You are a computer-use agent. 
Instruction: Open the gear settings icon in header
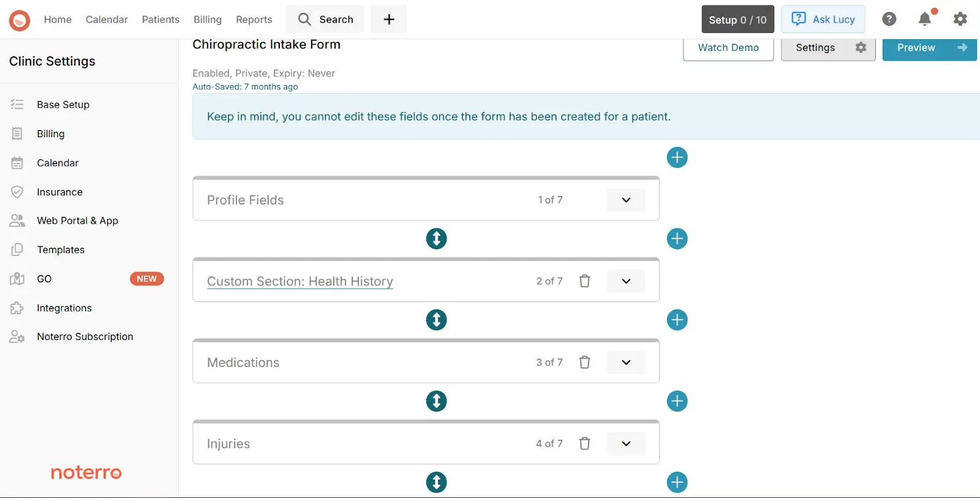(x=960, y=19)
